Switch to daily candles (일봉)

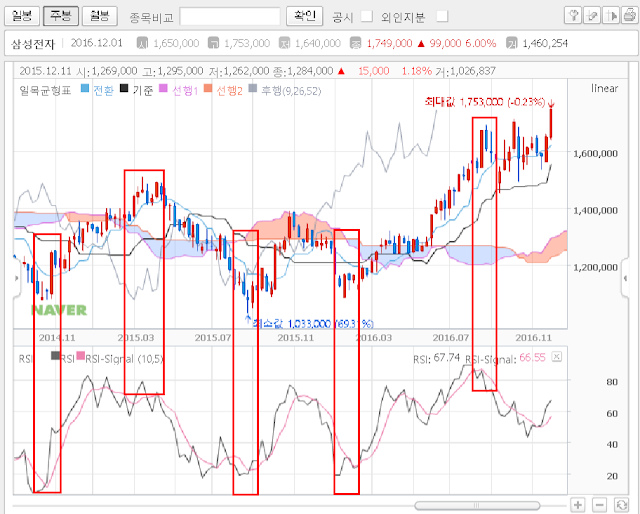(22, 16)
